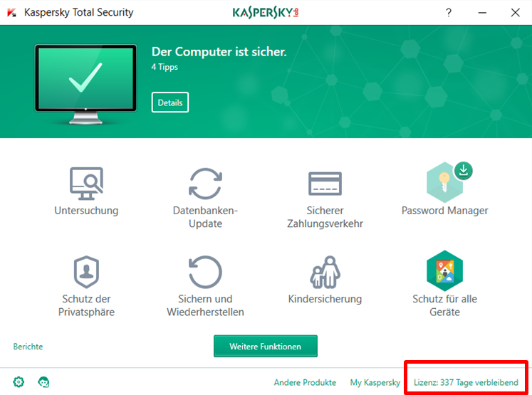
Task: Click Lizenz: 337 Tage verbleibend link
Action: 466,382
